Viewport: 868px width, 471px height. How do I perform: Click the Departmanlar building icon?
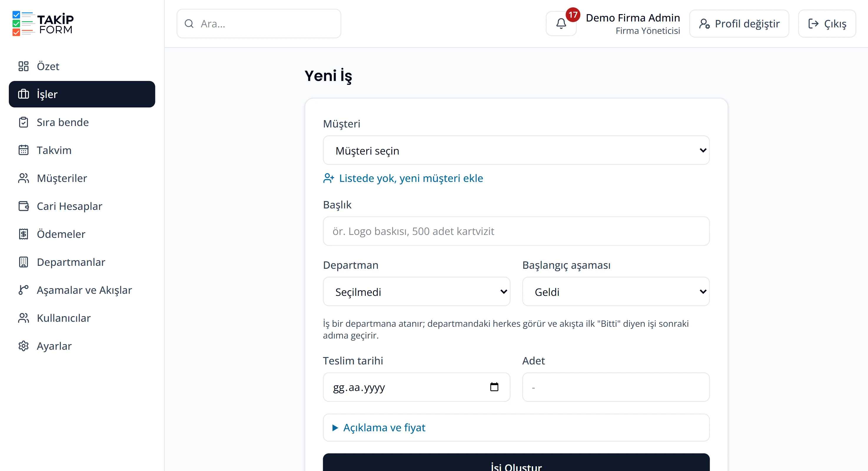23,262
